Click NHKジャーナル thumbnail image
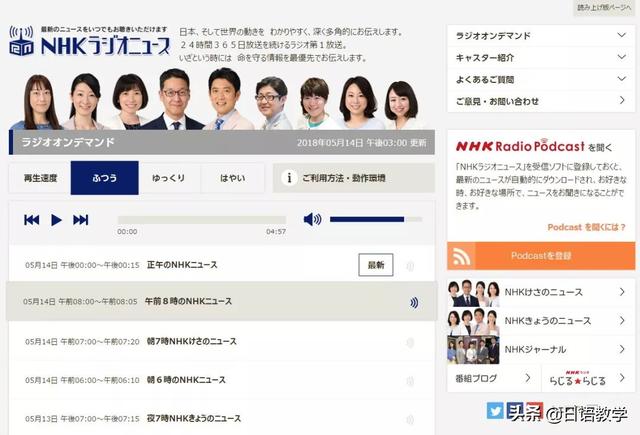 473,350
